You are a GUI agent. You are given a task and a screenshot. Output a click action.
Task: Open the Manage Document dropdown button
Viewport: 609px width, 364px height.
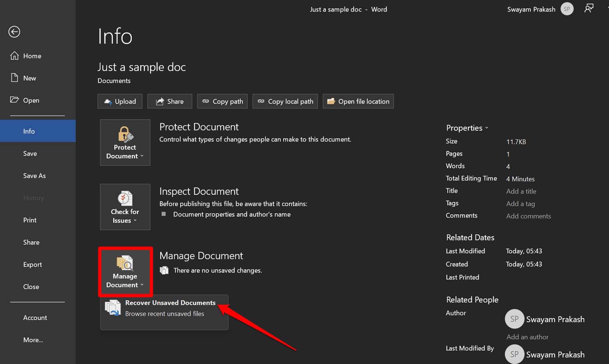(x=125, y=272)
